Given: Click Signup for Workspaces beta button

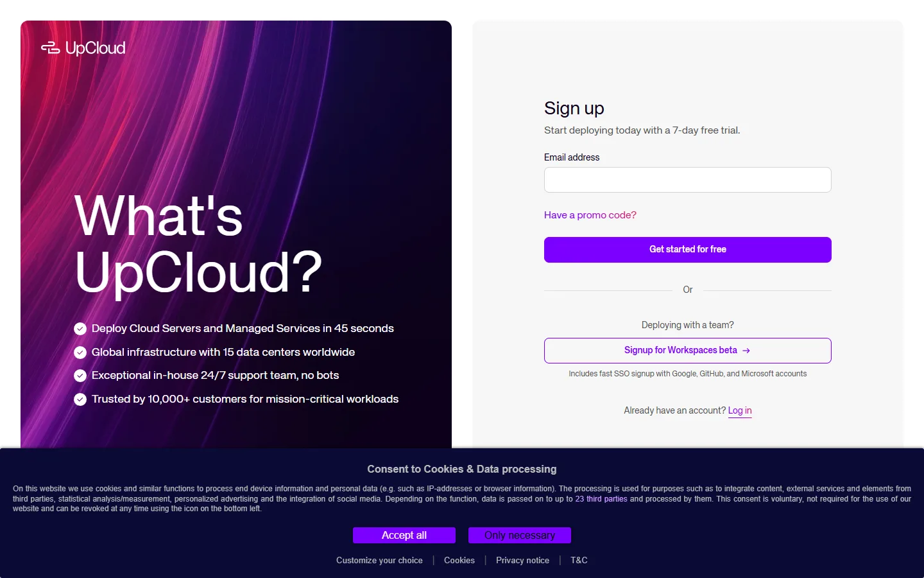Looking at the screenshot, I should coord(688,351).
